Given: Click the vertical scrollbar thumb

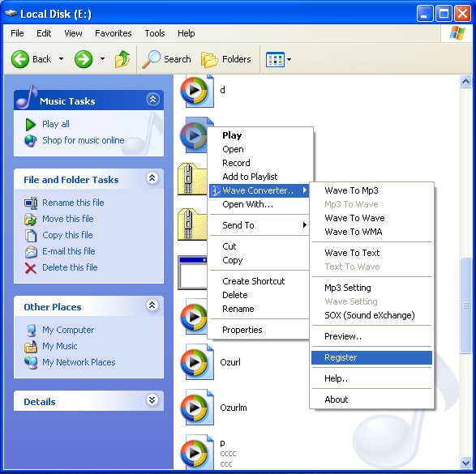Looking at the screenshot, I should (465, 305).
